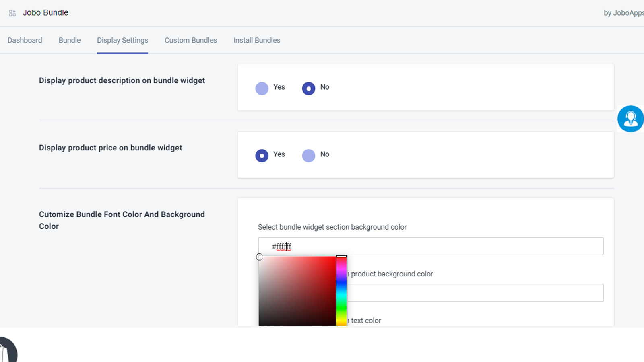Open the Bundle tab
This screenshot has width=644, height=362.
pyautogui.click(x=69, y=40)
